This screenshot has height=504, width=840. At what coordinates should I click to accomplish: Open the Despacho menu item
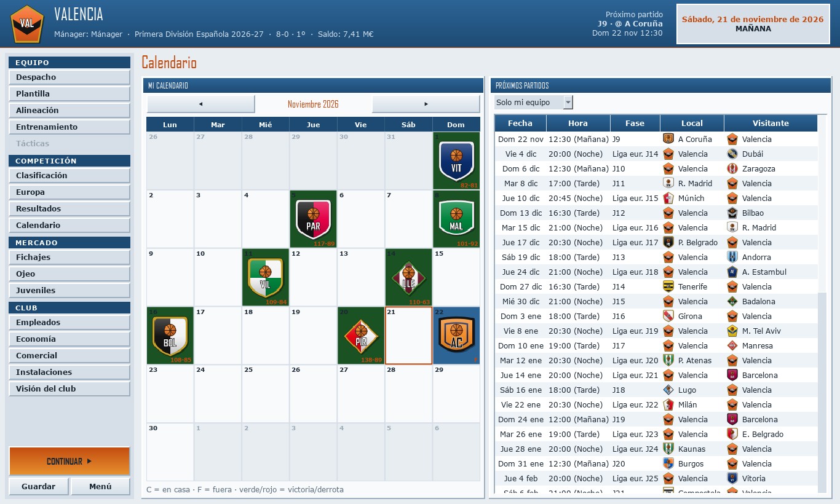pyautogui.click(x=69, y=77)
